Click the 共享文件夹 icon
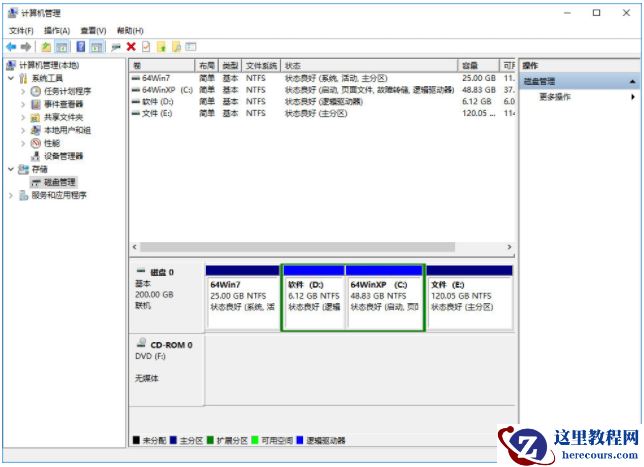644x467 pixels. pyautogui.click(x=36, y=117)
